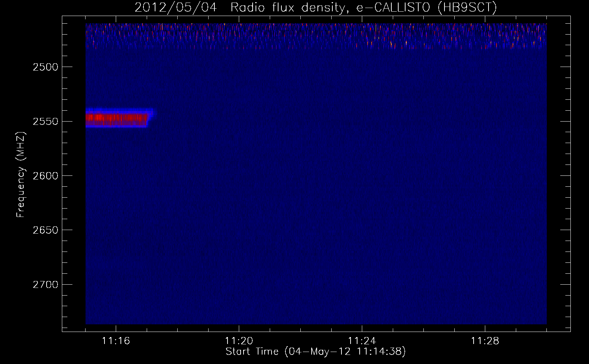Select the 2700 frequency axis label
589x364 pixels.
[x=46, y=285]
